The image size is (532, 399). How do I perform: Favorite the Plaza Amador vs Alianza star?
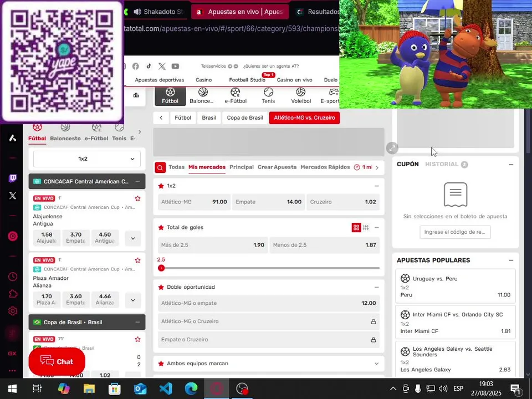click(137, 260)
